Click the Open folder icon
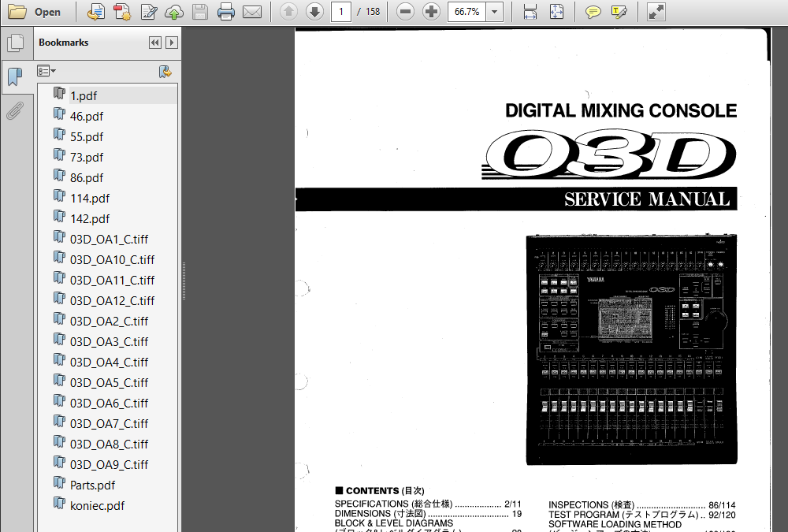 point(17,12)
